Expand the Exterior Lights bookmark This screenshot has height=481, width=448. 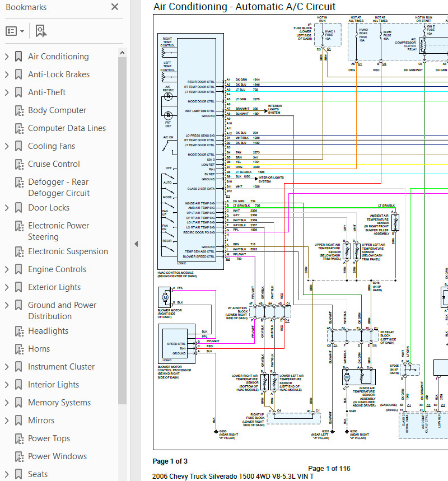(7, 287)
